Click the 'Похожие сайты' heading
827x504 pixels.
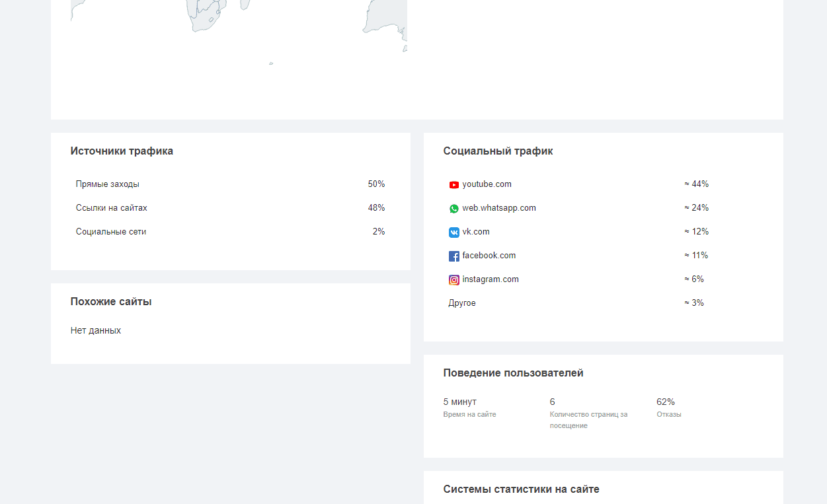tap(111, 302)
